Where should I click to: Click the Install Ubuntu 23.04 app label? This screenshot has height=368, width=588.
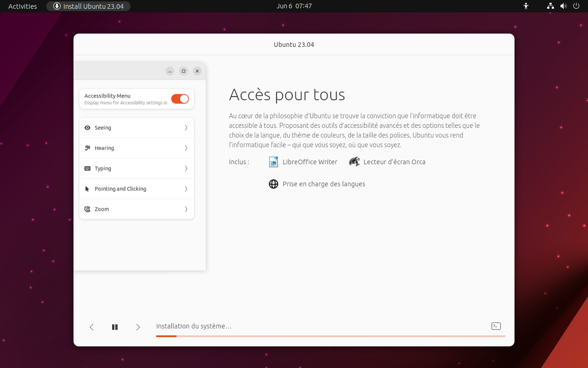click(94, 6)
